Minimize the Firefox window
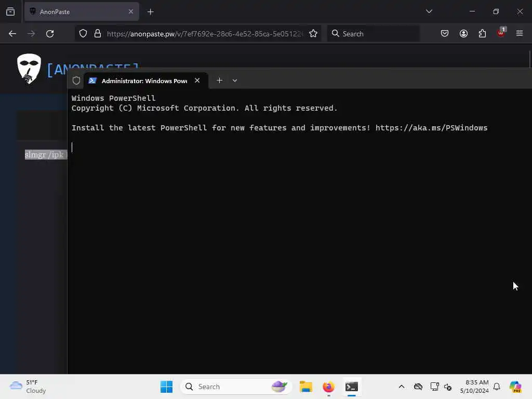This screenshot has height=399, width=532. click(x=472, y=11)
